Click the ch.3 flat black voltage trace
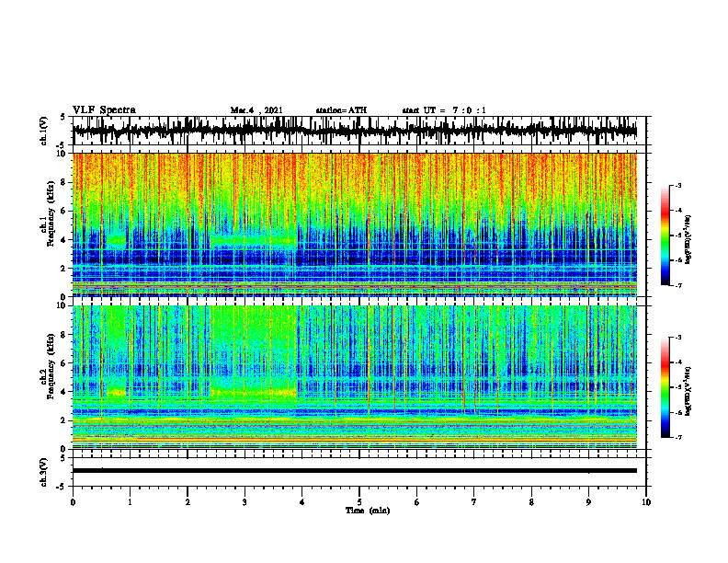Viewport: 728px width, 563px height. coord(354,471)
